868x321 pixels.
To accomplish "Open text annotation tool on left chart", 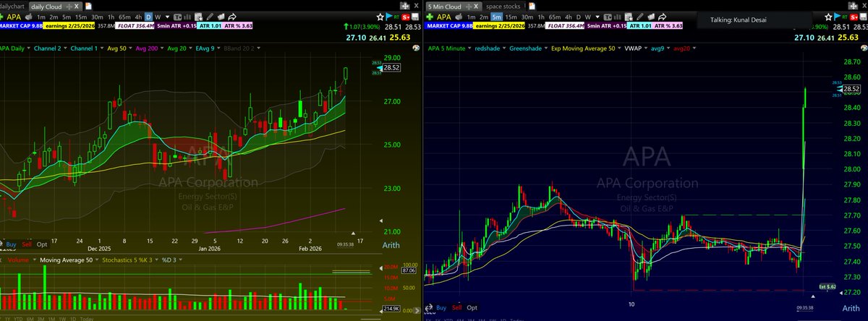I will tap(177, 17).
